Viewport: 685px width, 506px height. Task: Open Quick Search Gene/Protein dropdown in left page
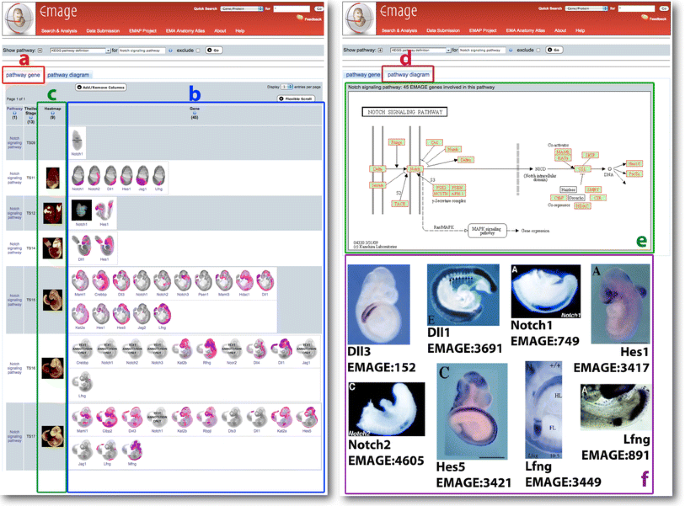pyautogui.click(x=242, y=9)
